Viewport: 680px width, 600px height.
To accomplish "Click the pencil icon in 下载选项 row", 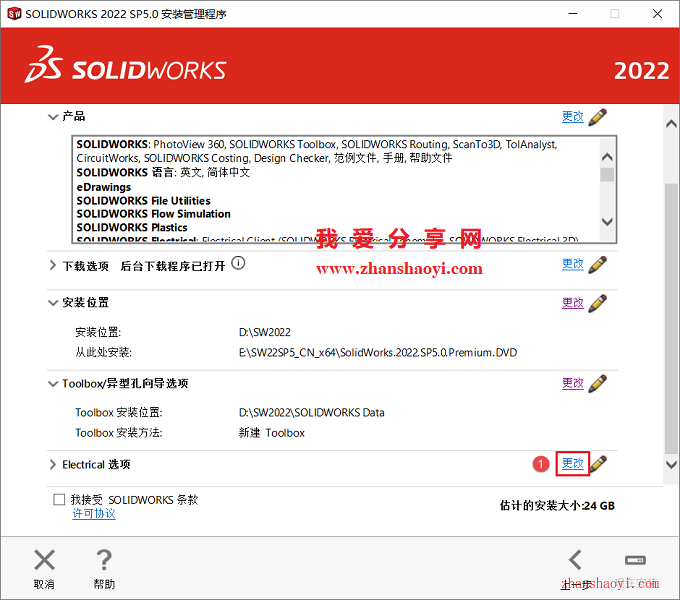I will (x=598, y=264).
